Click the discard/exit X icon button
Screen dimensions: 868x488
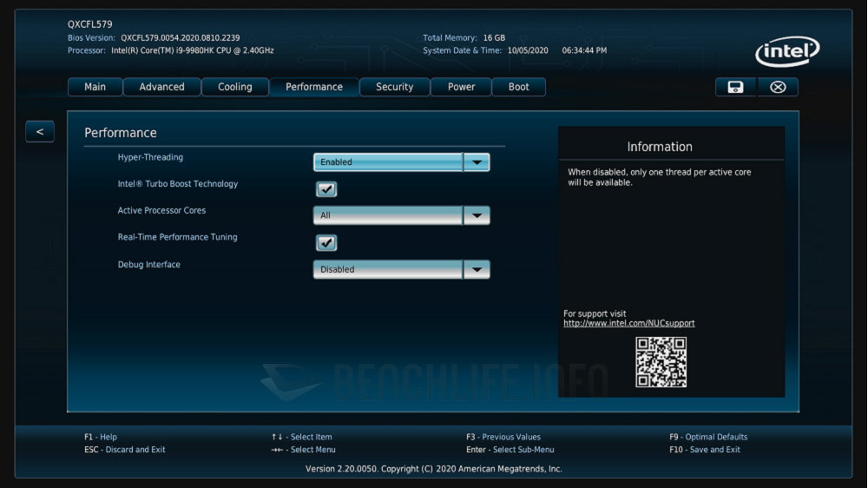[x=778, y=87]
